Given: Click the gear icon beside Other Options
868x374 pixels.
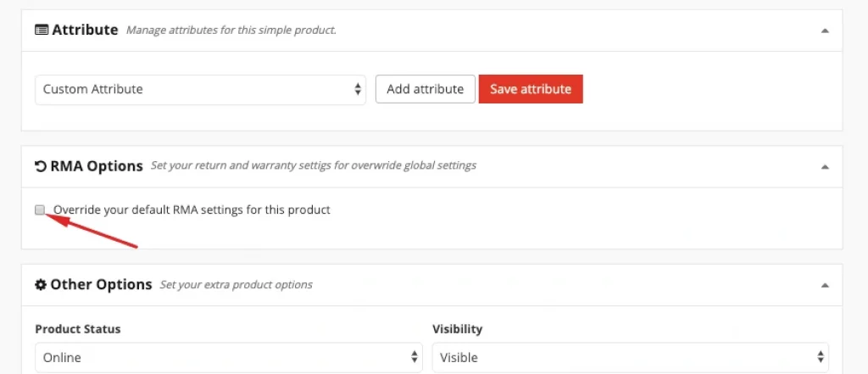Looking at the screenshot, I should (41, 285).
